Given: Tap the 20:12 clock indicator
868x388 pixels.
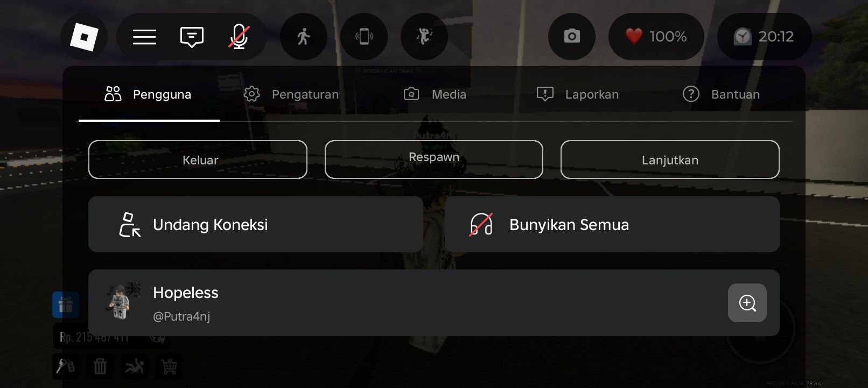Looking at the screenshot, I should [765, 37].
